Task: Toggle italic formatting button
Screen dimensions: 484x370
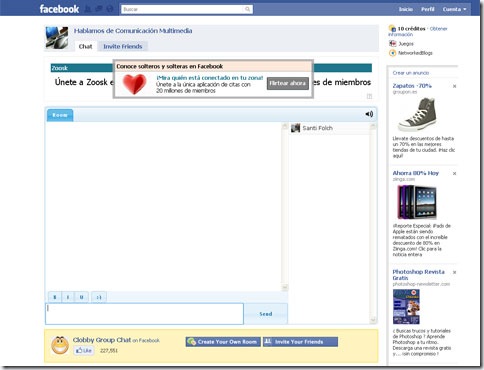Action: (68, 297)
